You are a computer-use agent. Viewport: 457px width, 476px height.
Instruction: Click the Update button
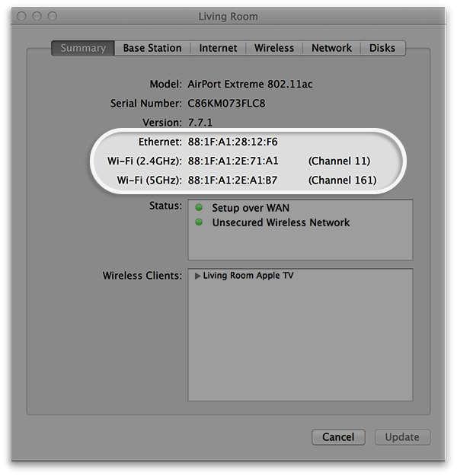402,437
